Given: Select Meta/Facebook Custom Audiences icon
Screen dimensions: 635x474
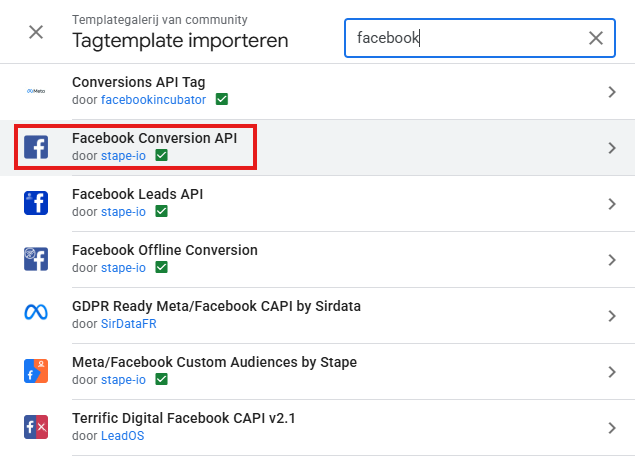Looking at the screenshot, I should (36, 371).
